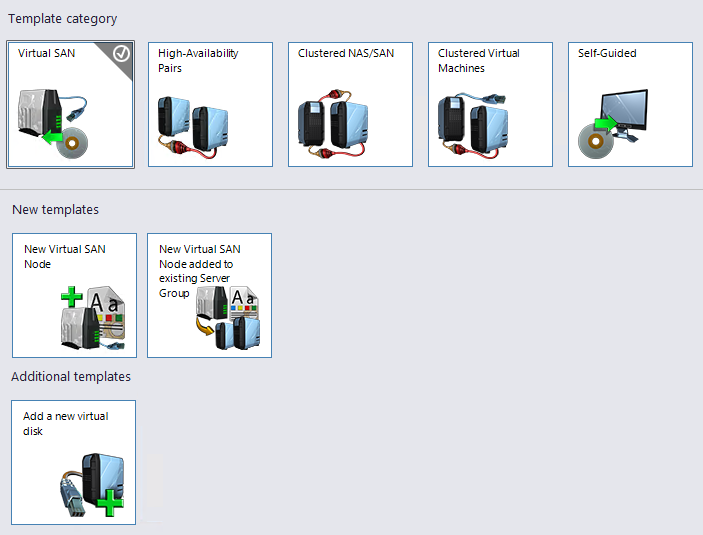Select the "Clustered Virtual Machines" label text
This screenshot has height=535, width=703.
click(x=478, y=61)
